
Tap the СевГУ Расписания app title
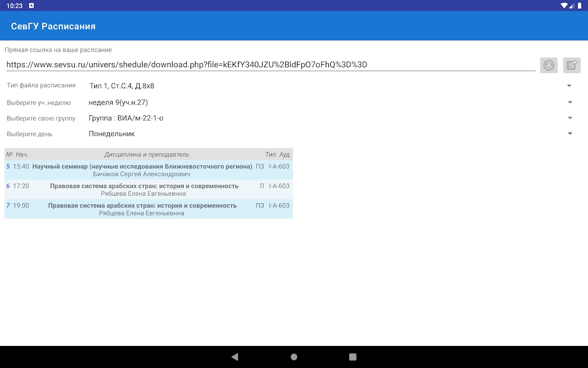[x=53, y=26]
